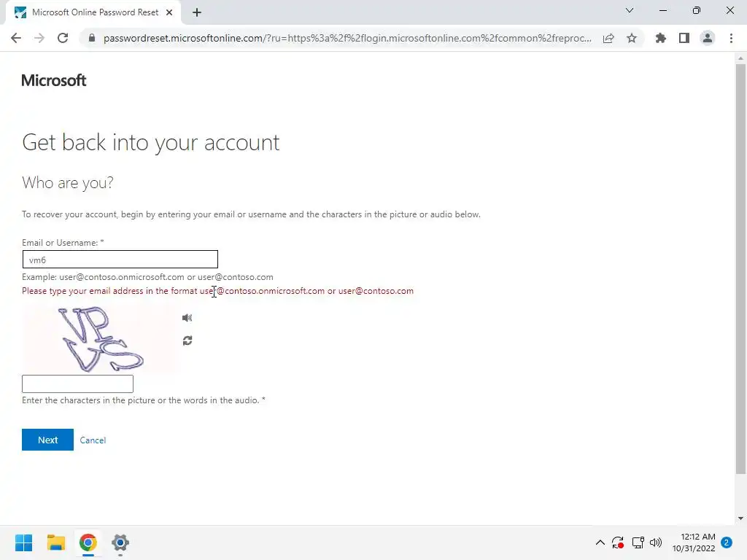The width and height of the screenshot is (747, 560).
Task: Open clock showing 12:12 AM
Action: [x=694, y=542]
